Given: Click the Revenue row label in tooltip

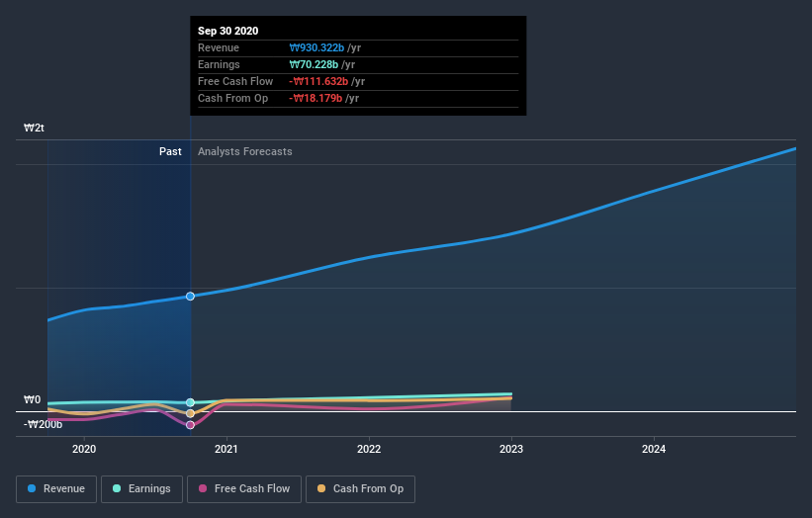Looking at the screenshot, I should pyautogui.click(x=219, y=47).
